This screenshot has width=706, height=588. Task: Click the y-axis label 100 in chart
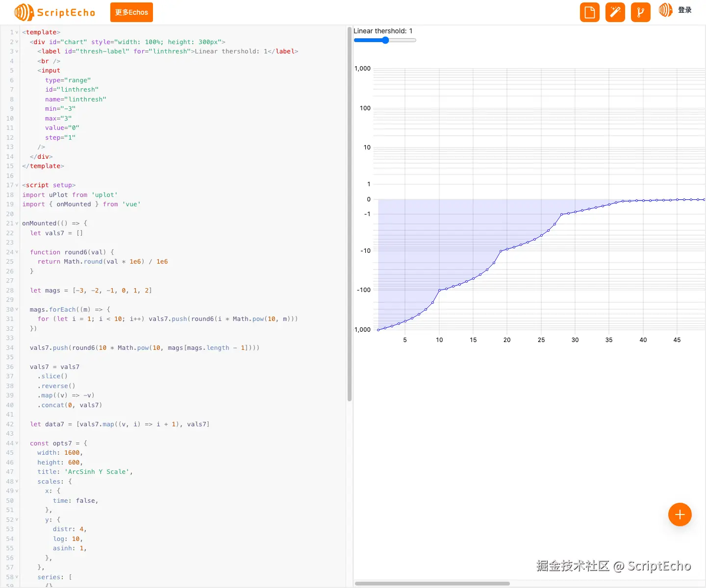[365, 108]
